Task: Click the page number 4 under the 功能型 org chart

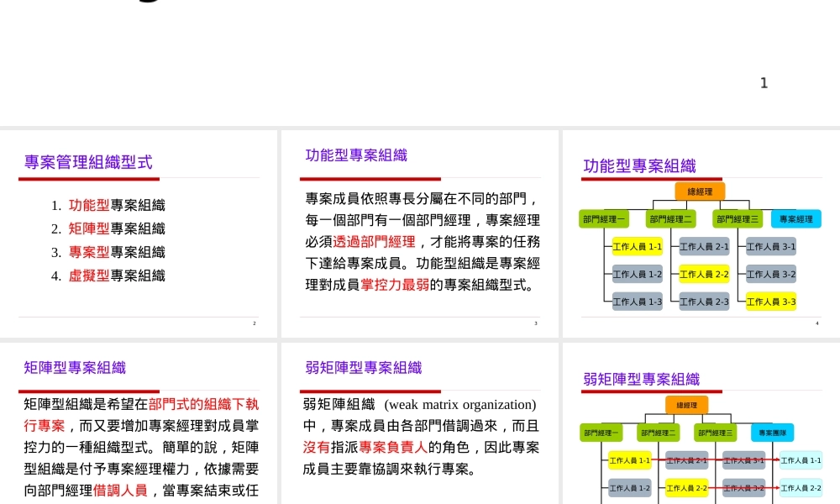Action: tap(817, 323)
